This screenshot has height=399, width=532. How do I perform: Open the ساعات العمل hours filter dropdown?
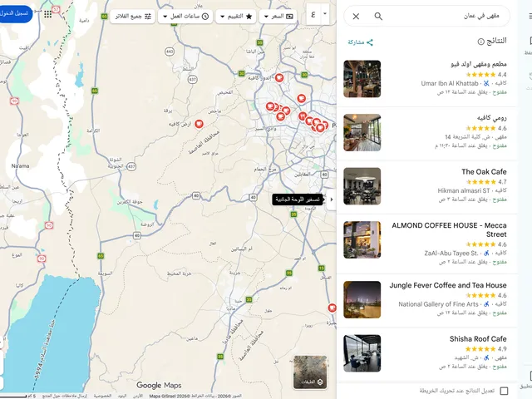click(x=185, y=17)
